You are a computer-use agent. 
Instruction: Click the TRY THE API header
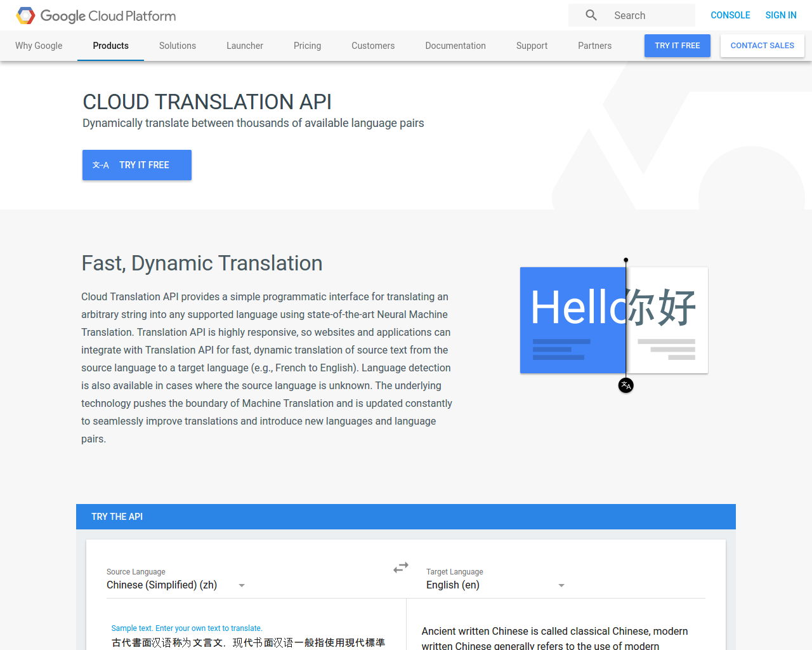click(x=406, y=517)
